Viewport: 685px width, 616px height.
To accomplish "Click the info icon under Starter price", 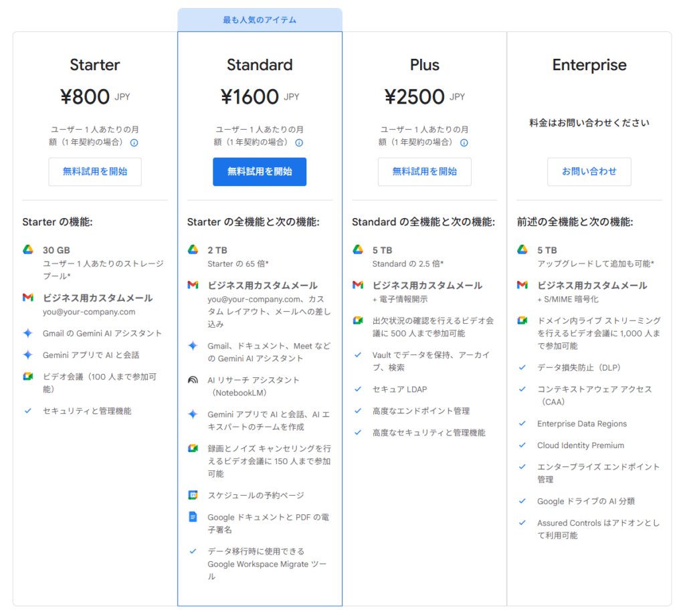I will click(x=134, y=142).
